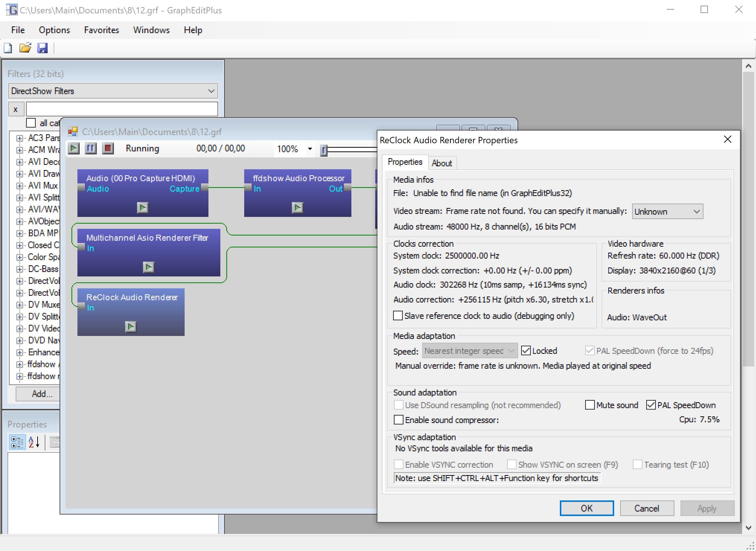Check Slave reference clock to audio option
This screenshot has height=551, width=756.
[x=398, y=315]
